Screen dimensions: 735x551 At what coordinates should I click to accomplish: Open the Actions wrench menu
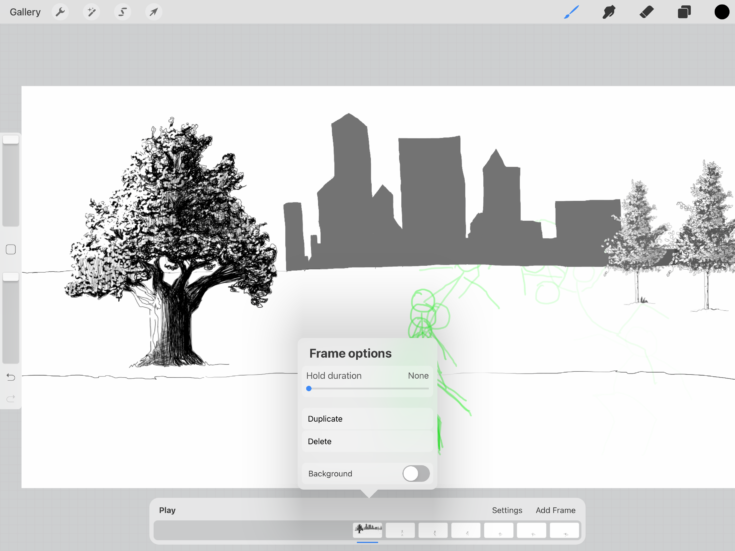[61, 12]
